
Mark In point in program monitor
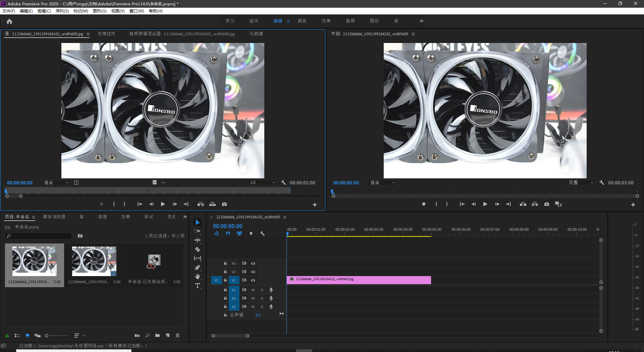pos(436,204)
